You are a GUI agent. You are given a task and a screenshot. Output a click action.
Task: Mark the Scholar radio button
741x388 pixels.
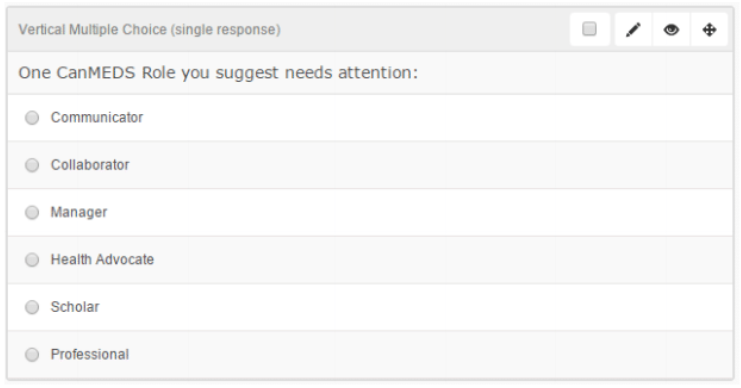[32, 307]
